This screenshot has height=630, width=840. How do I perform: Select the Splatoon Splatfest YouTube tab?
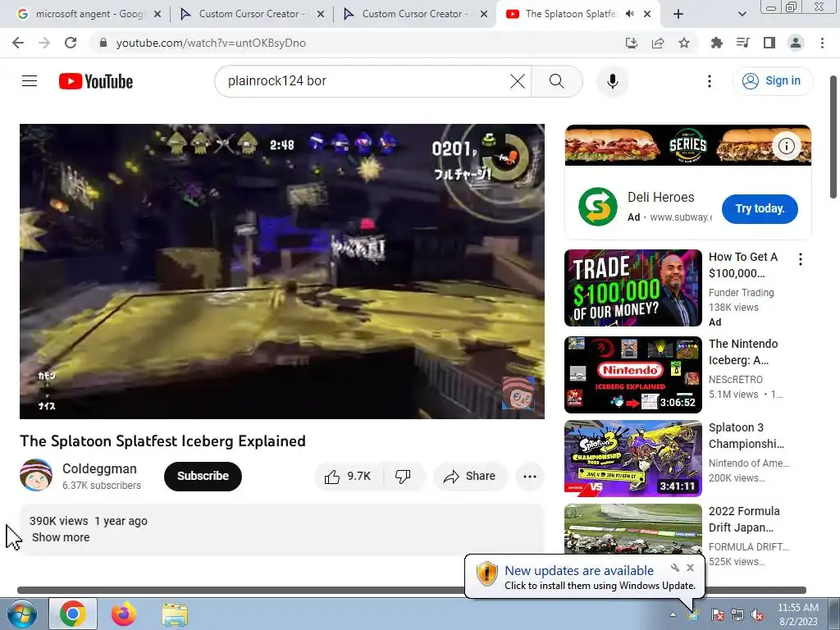coord(570,14)
